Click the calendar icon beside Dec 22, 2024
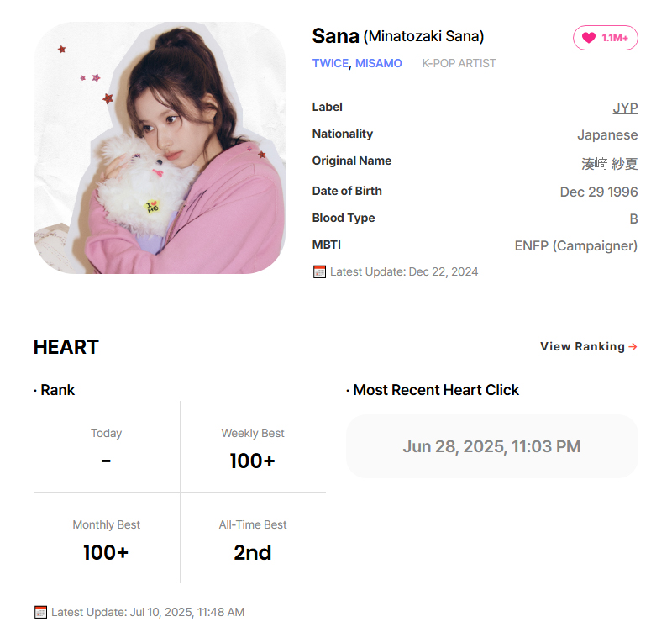Image resolution: width=672 pixels, height=643 pixels. (319, 272)
